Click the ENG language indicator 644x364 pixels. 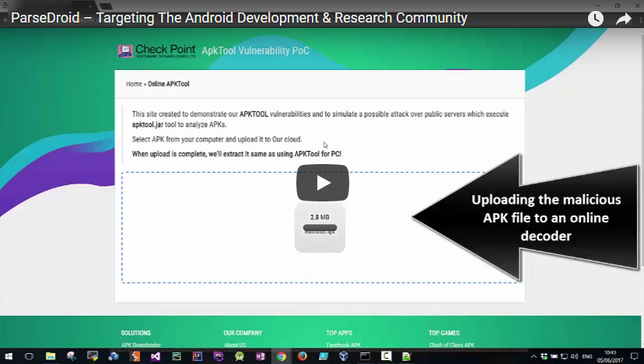[587, 356]
